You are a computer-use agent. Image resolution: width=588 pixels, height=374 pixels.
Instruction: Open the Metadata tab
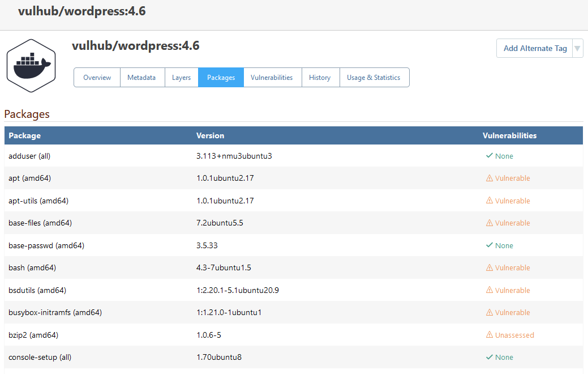141,78
